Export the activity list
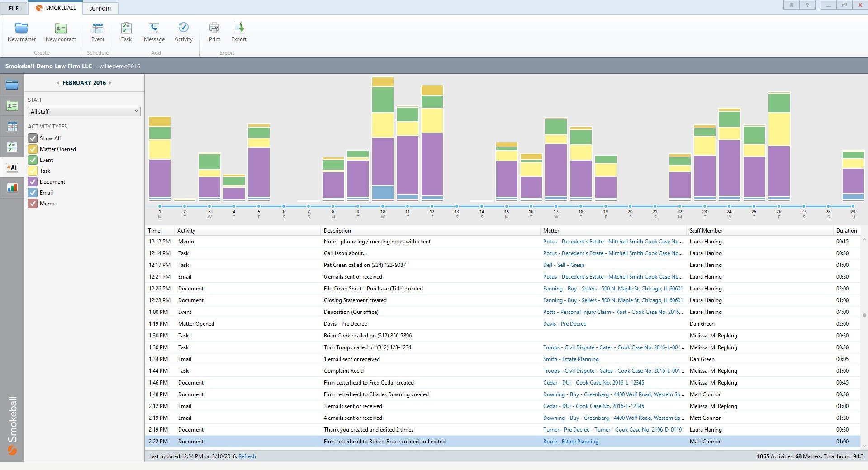This screenshot has height=470, width=868. pos(239,32)
